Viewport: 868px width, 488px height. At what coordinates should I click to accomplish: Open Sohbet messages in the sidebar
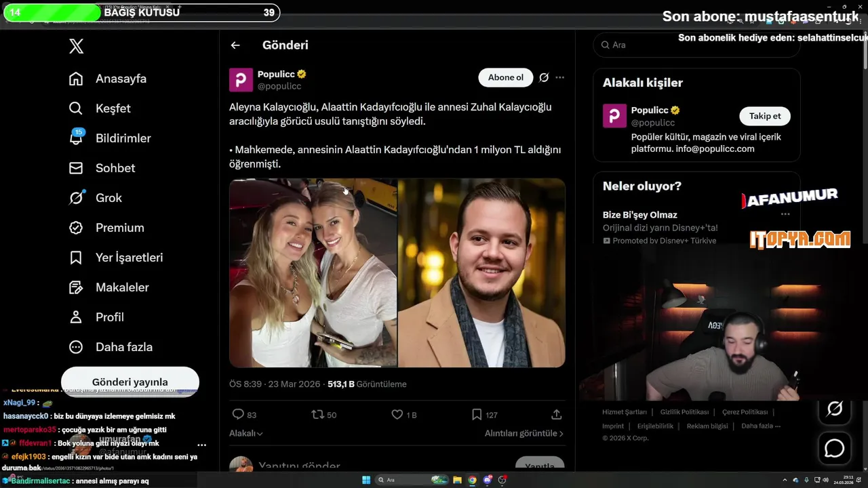click(x=102, y=168)
